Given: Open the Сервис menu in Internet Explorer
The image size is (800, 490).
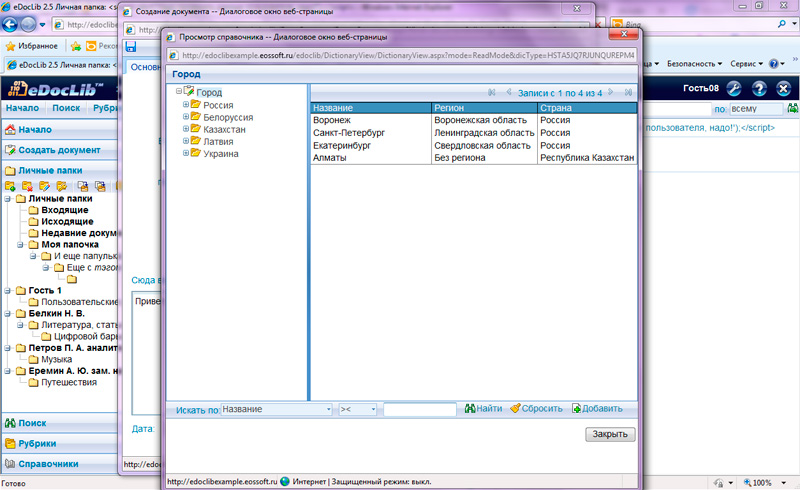Looking at the screenshot, I should click(x=746, y=64).
